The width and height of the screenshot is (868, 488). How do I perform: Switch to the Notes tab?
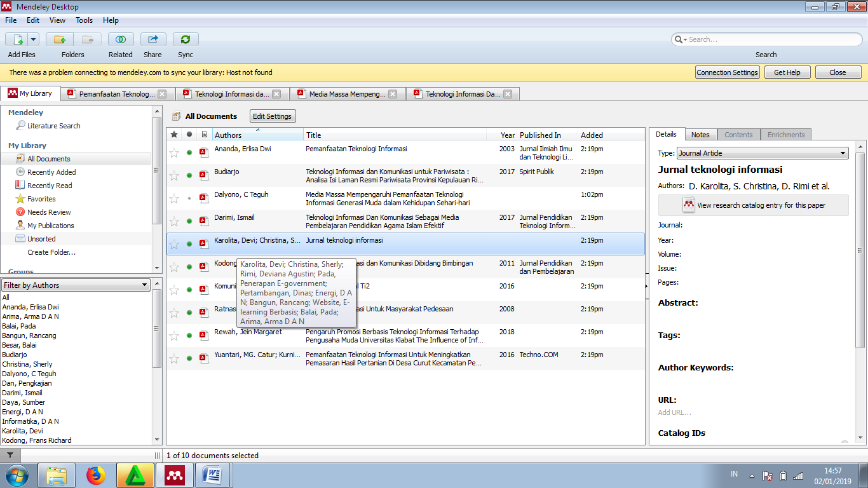700,135
